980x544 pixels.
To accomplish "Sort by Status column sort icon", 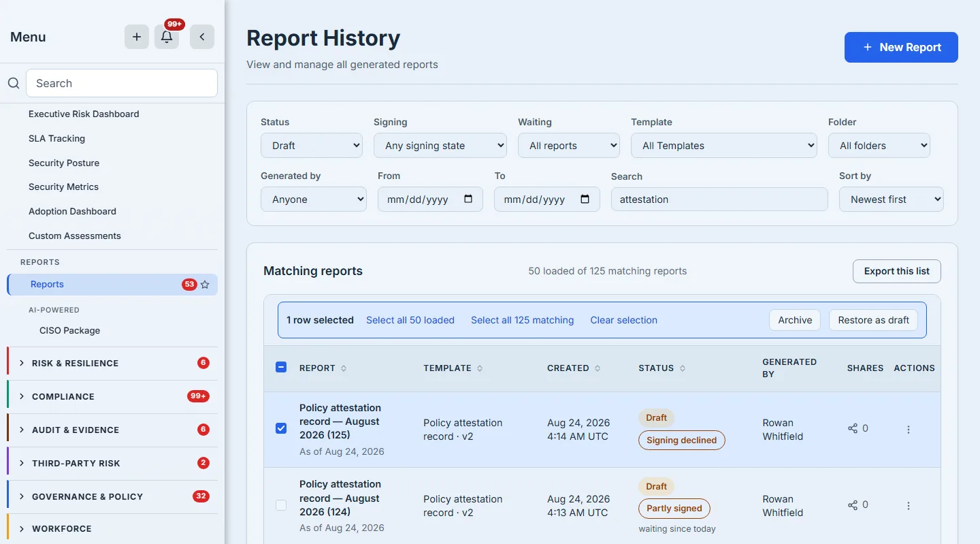I will coord(683,368).
